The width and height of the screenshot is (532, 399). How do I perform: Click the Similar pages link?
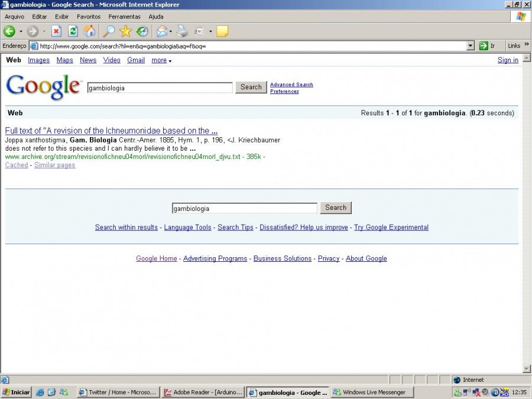54,165
